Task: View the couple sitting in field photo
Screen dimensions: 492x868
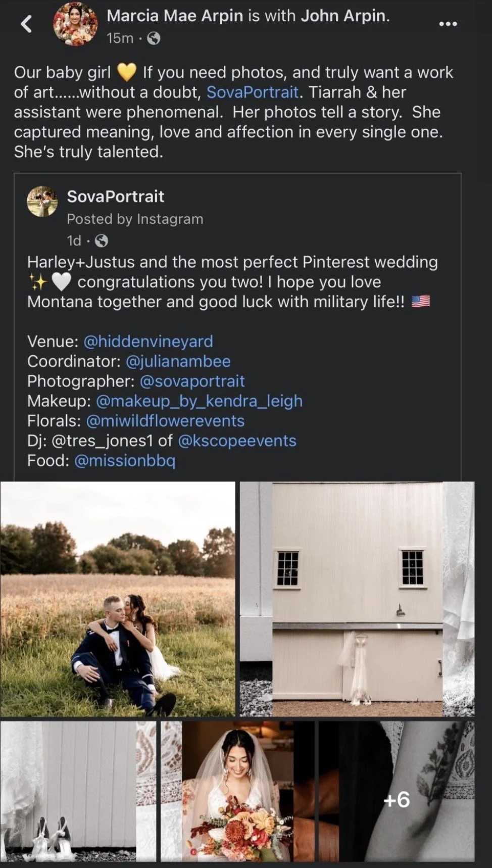Action: point(118,599)
